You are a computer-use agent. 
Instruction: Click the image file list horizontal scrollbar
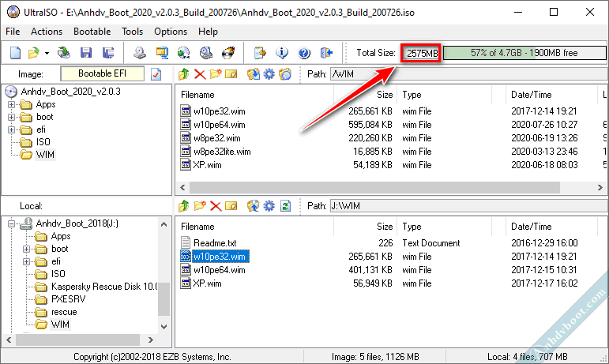(374, 187)
